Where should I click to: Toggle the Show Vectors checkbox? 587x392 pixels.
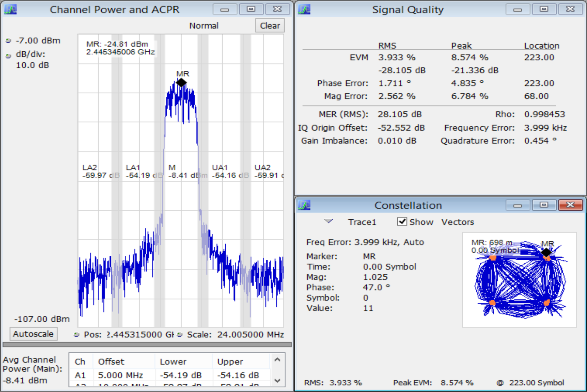coord(402,222)
